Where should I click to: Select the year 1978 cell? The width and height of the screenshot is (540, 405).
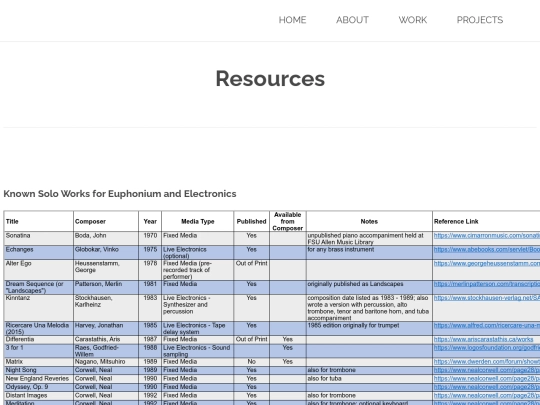click(150, 270)
